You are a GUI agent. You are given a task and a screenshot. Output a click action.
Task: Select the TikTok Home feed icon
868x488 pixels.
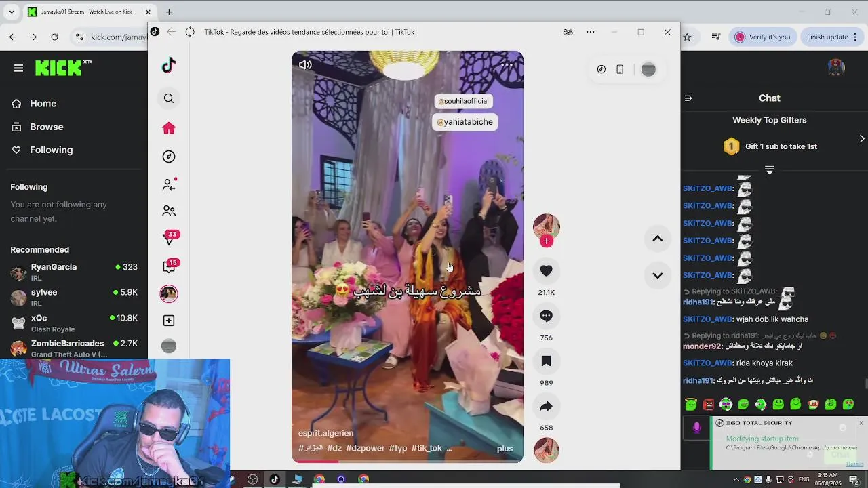169,127
